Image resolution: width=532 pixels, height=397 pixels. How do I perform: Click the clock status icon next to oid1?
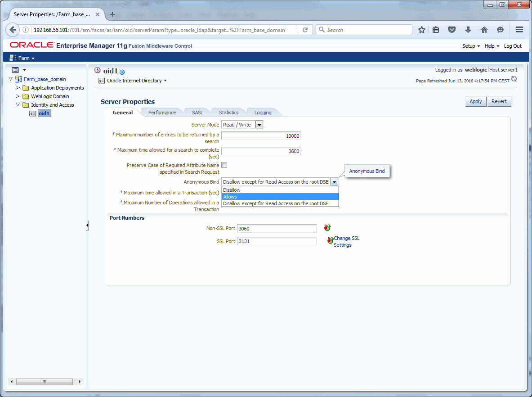(98, 70)
